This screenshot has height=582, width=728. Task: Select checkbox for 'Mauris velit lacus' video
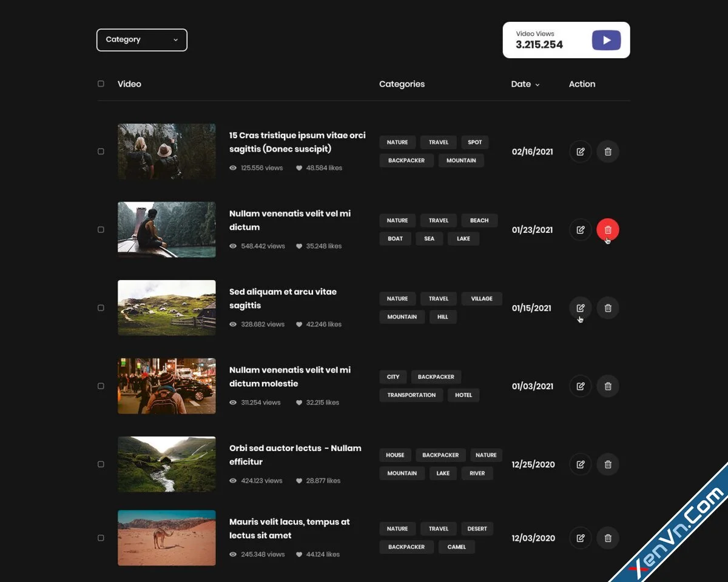click(101, 538)
